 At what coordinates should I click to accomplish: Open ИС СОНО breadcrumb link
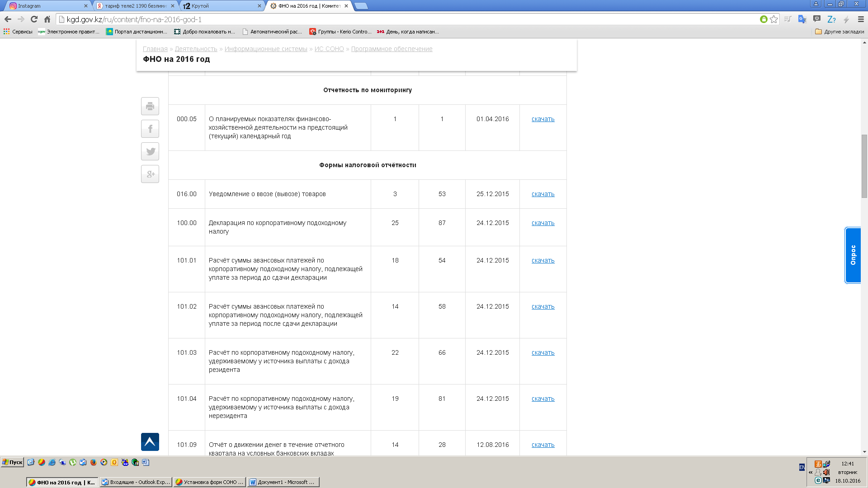[329, 49]
